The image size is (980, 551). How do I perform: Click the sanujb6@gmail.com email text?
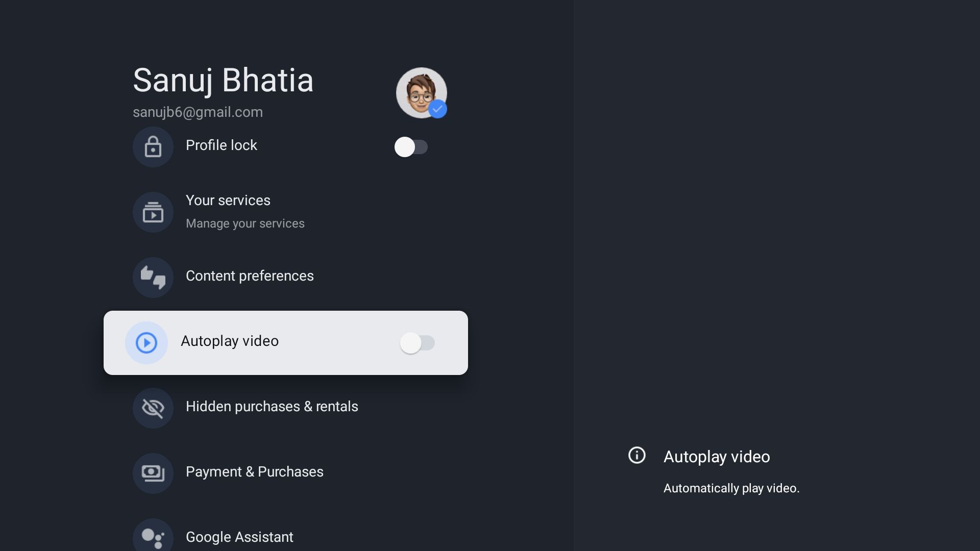click(x=198, y=112)
